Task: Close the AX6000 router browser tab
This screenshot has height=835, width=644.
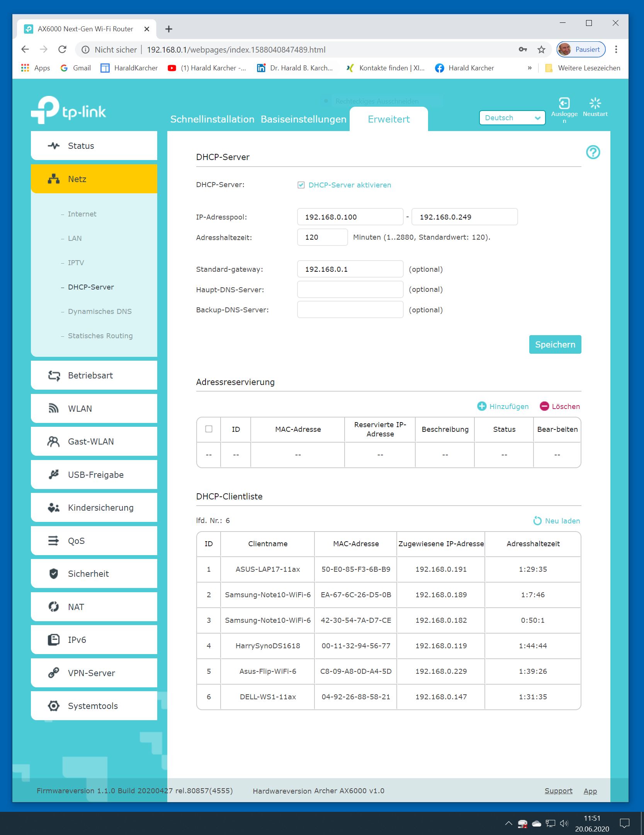Action: (147, 29)
